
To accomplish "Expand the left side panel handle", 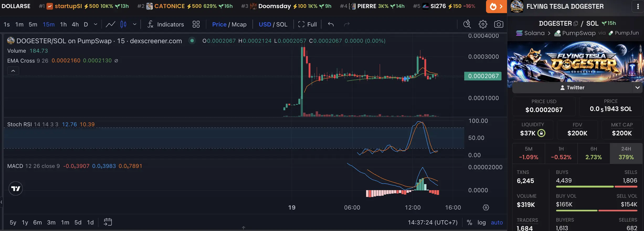I will [1, 202].
